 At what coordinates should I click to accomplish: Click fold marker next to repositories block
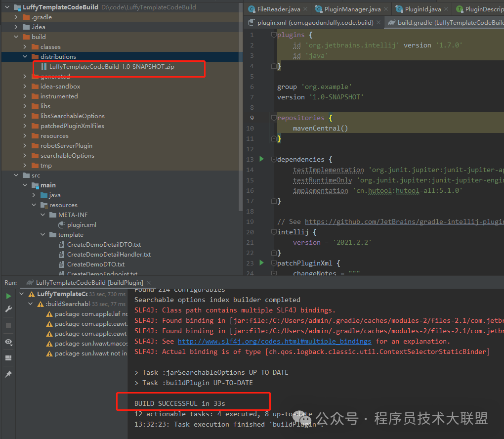click(x=274, y=118)
